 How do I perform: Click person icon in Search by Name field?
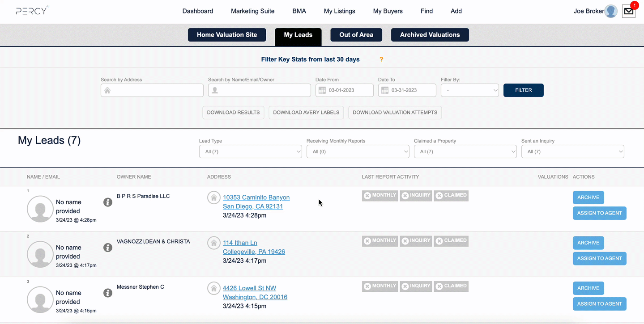214,90
